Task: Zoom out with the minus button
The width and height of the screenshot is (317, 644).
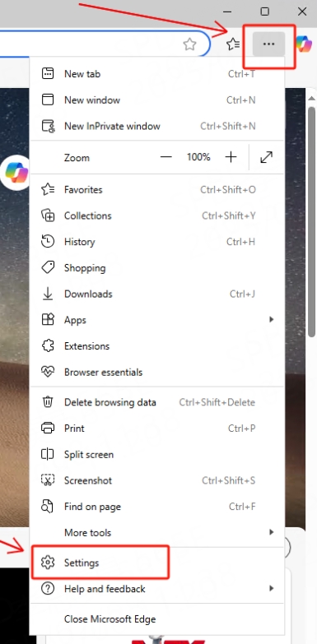Action: 166,157
